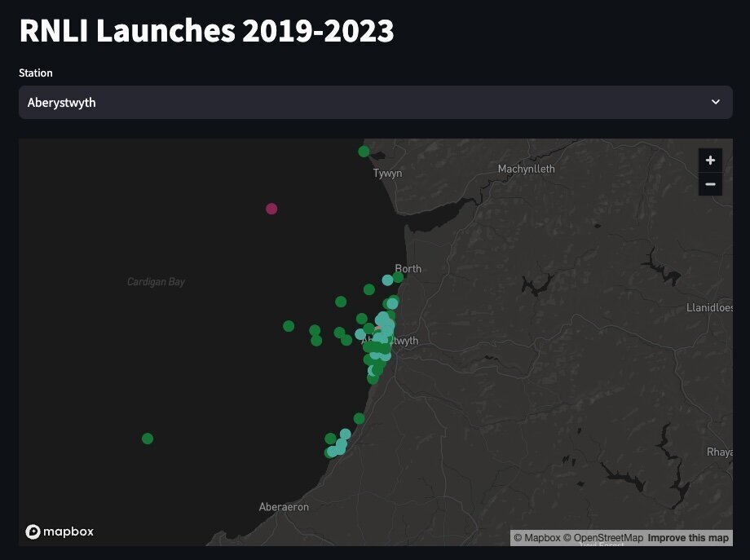This screenshot has height=560, width=750.
Task: Click the Station field label
Action: point(36,73)
